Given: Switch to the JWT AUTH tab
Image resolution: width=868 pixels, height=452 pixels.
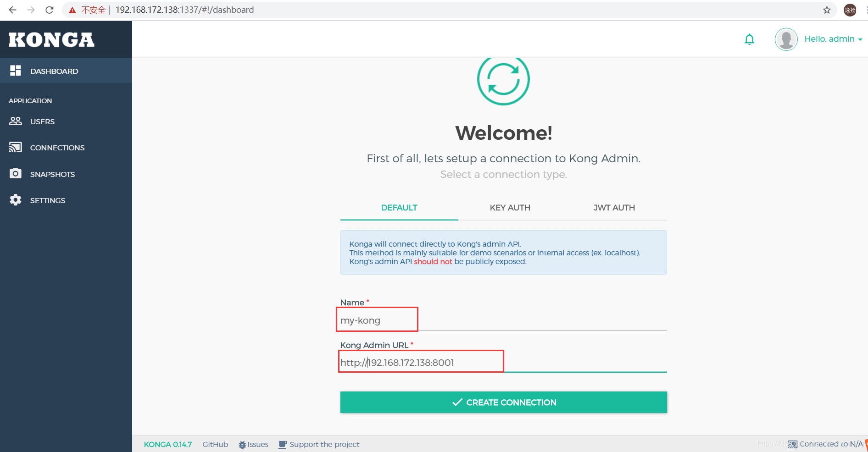Looking at the screenshot, I should click(x=614, y=208).
